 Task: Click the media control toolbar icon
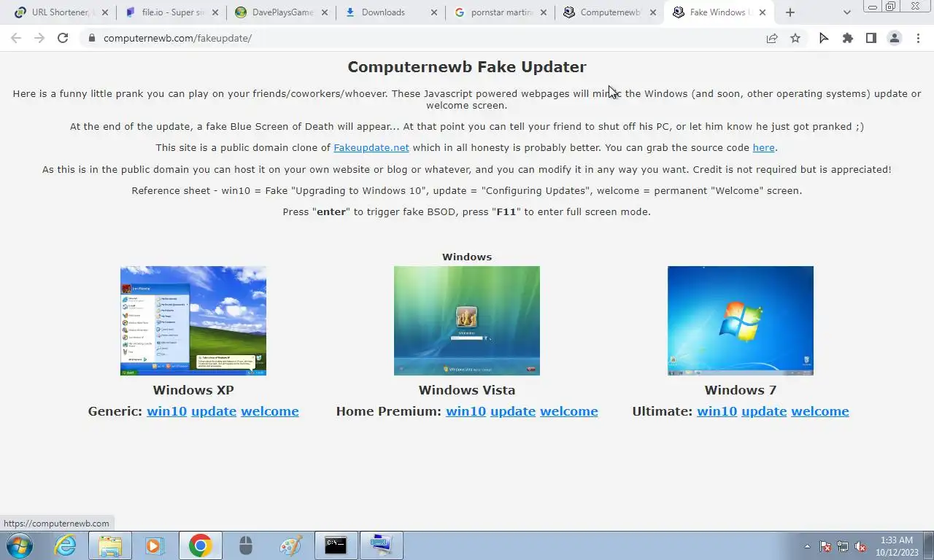824,38
